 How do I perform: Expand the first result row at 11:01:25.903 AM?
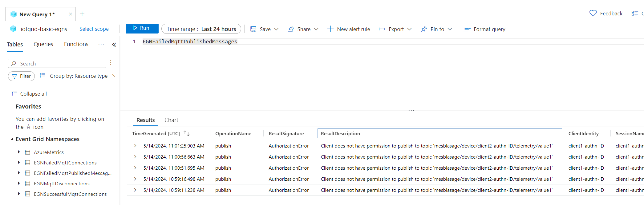click(135, 146)
